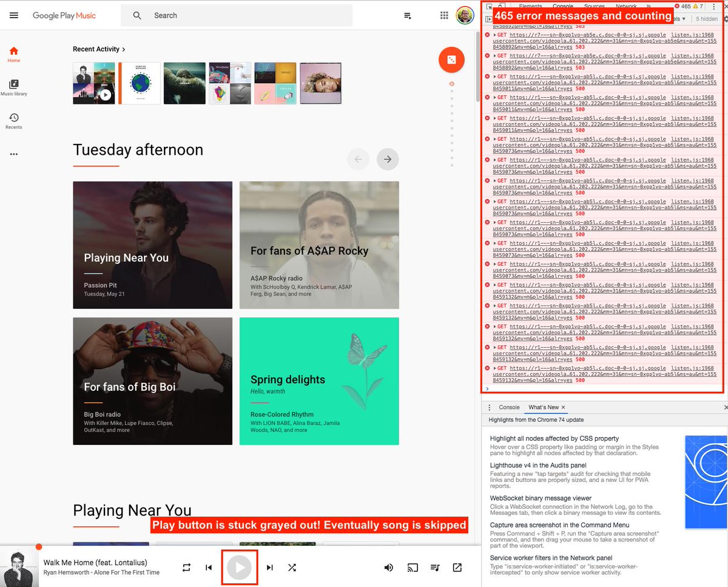728x587 pixels.
Task: Click Ryan Hemsworth - Alone For The First Time
Action: (x=101, y=572)
